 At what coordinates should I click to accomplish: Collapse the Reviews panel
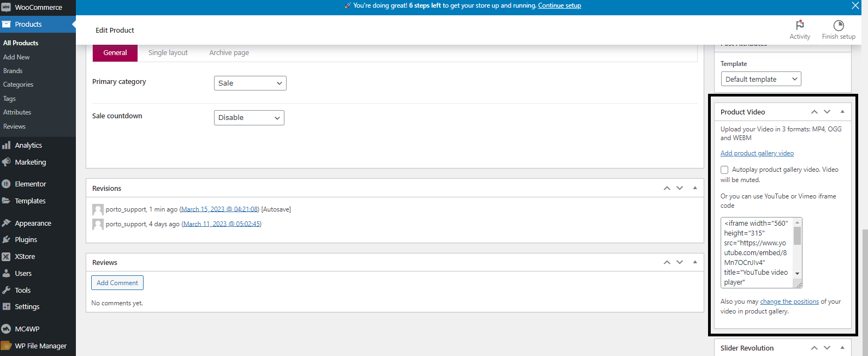695,262
